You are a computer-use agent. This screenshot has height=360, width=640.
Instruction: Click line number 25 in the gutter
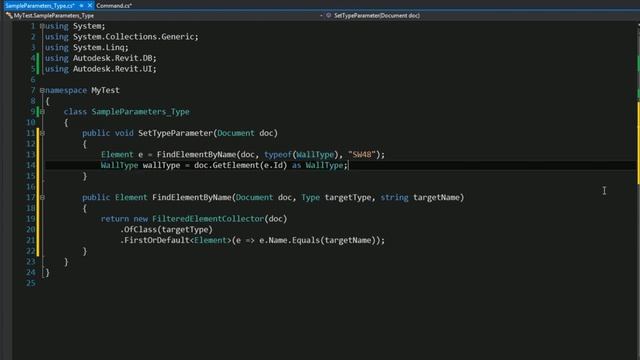31,283
